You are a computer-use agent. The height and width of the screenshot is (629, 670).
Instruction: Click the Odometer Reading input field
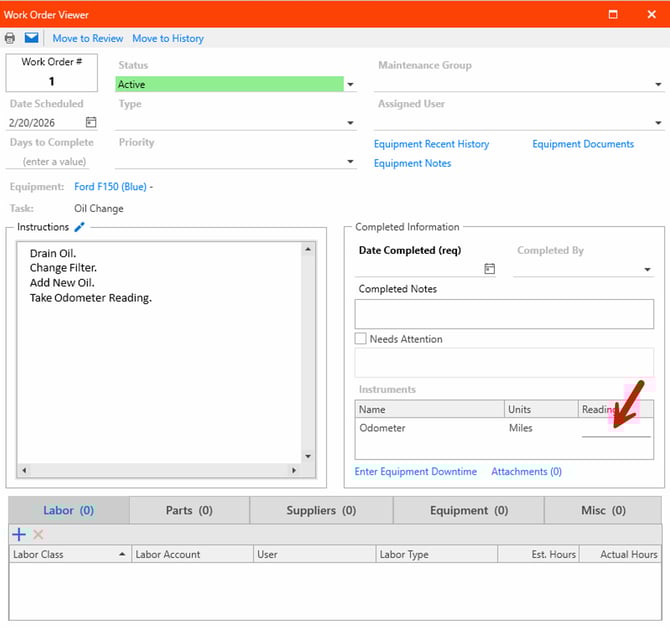[615, 429]
